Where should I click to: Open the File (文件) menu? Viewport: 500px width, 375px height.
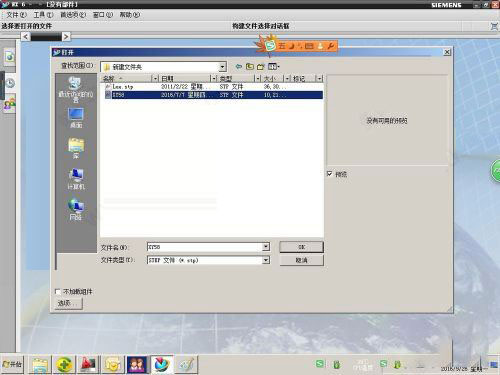click(x=16, y=15)
